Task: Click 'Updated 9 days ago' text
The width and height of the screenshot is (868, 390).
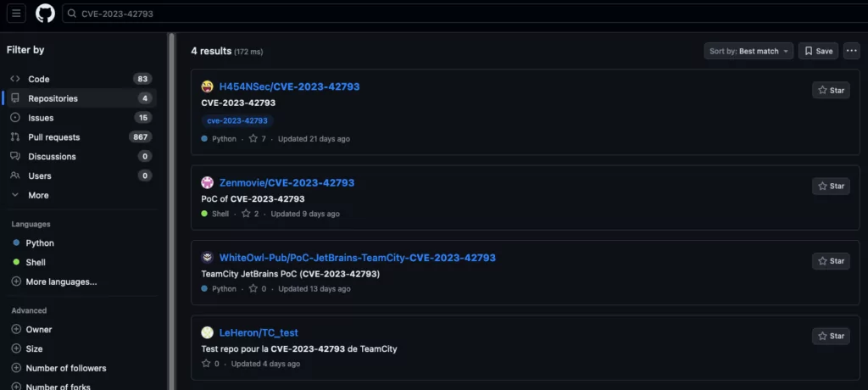Action: (x=305, y=214)
